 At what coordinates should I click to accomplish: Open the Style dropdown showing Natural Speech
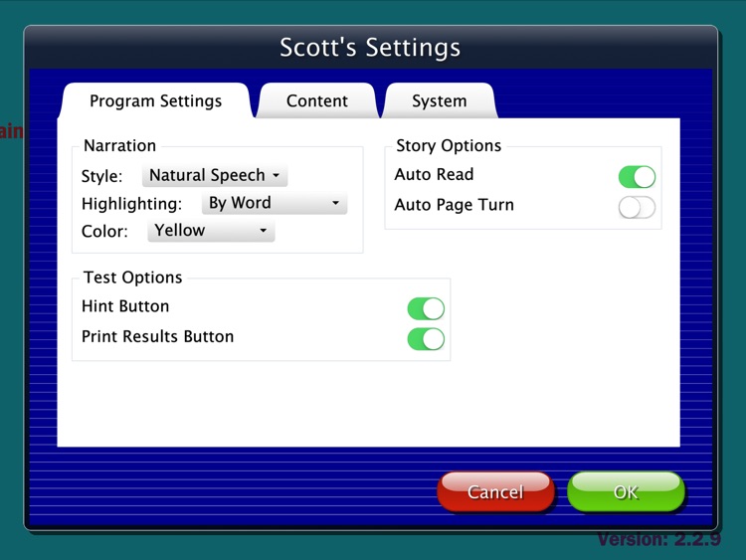point(215,176)
